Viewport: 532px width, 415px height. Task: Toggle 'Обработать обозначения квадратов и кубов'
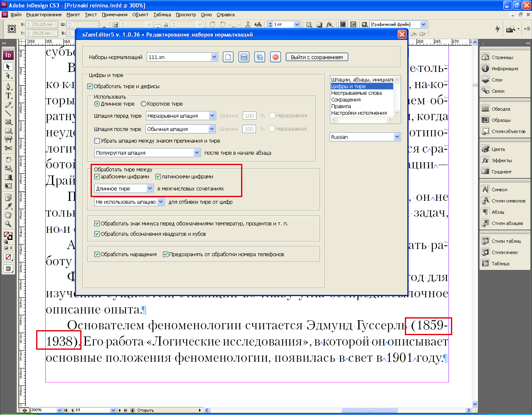(97, 234)
